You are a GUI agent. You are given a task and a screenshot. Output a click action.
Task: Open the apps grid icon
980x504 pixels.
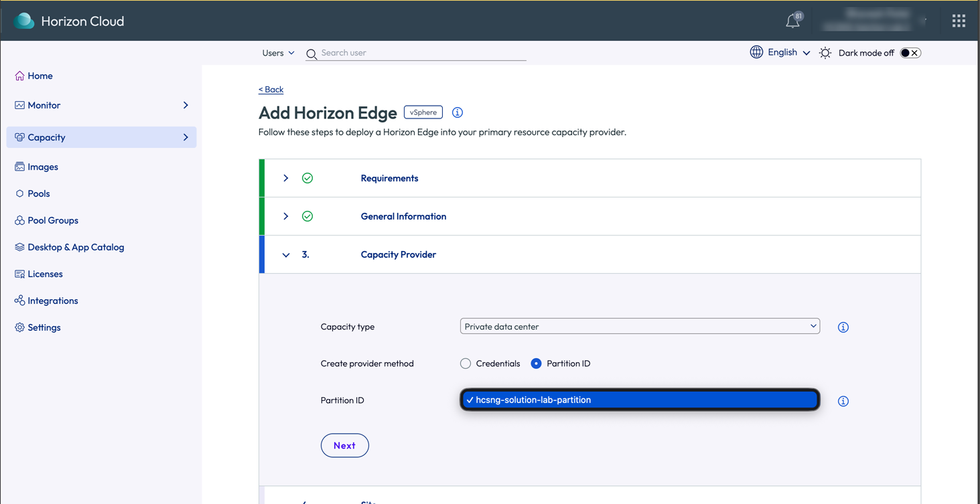(x=959, y=21)
